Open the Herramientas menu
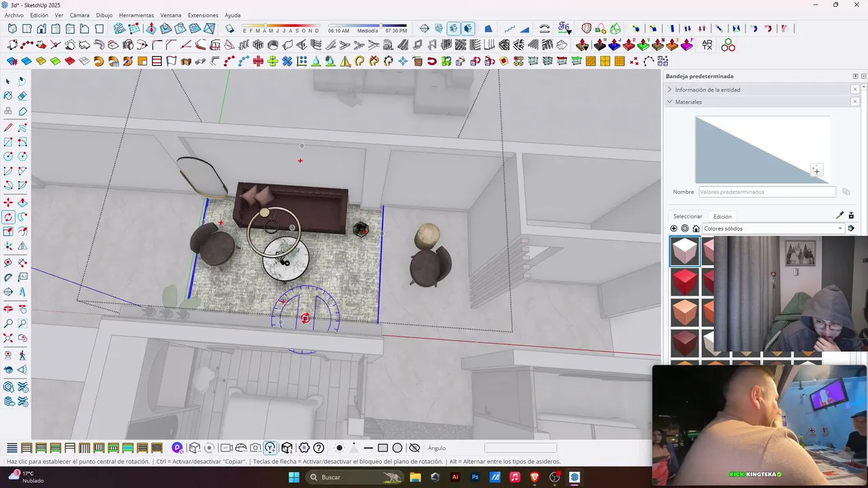 coord(136,15)
